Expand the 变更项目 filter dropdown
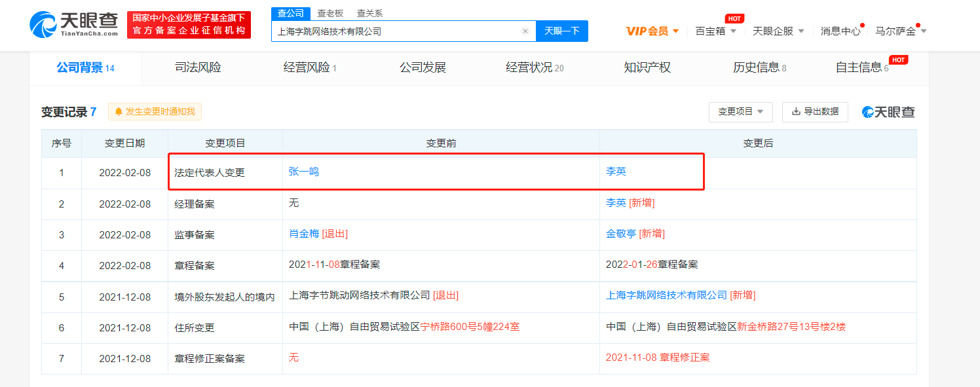980x387 pixels. tap(740, 112)
